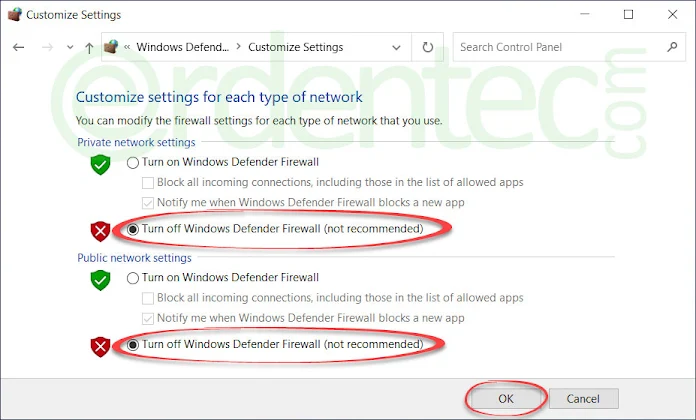Click the Customize Settings breadcrumb
Viewport: 696px width, 420px height.
(x=296, y=47)
